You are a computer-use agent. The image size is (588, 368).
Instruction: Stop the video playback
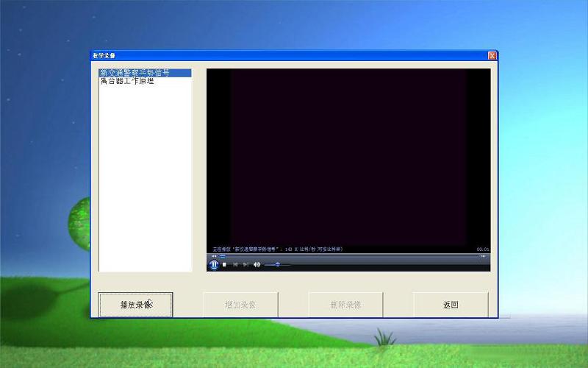pos(224,264)
